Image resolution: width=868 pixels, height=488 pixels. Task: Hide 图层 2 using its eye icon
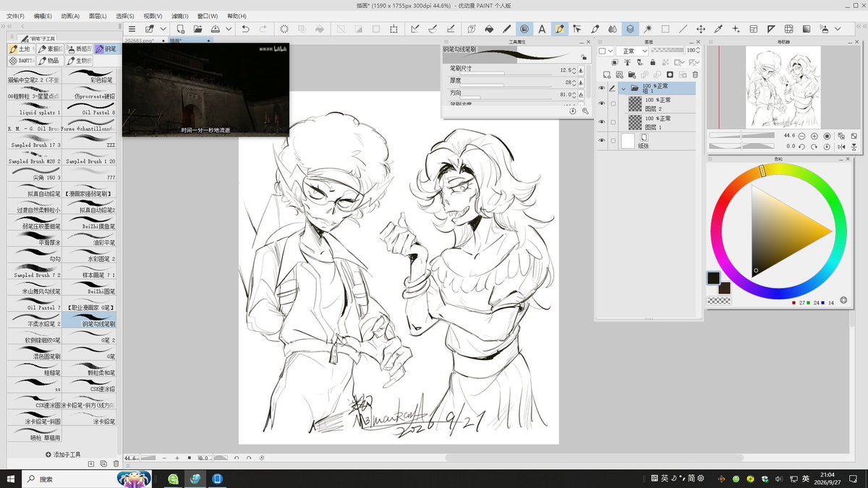point(601,103)
